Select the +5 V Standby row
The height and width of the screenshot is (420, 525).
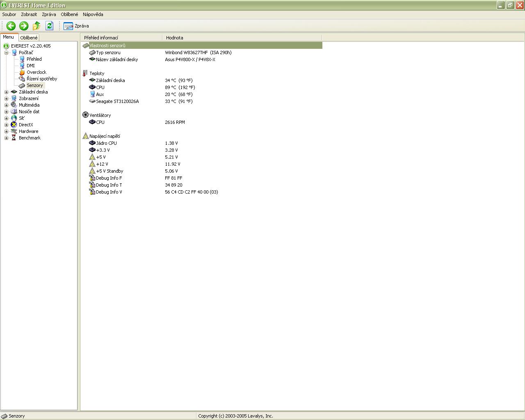click(202, 171)
